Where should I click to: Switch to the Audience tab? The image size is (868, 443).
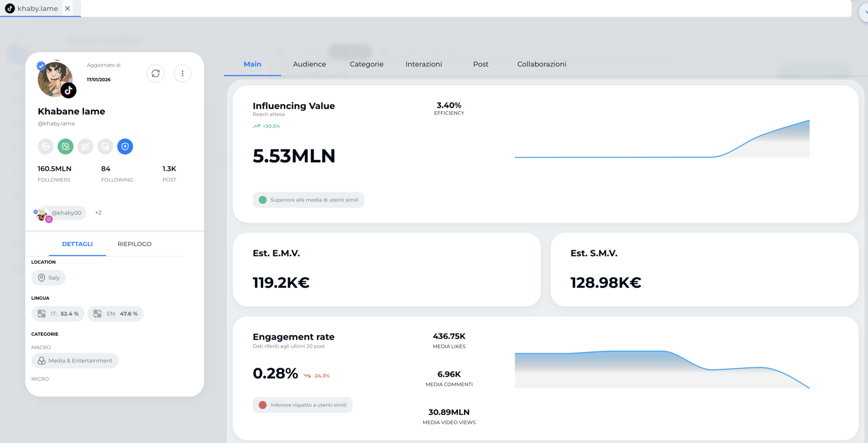tap(309, 64)
